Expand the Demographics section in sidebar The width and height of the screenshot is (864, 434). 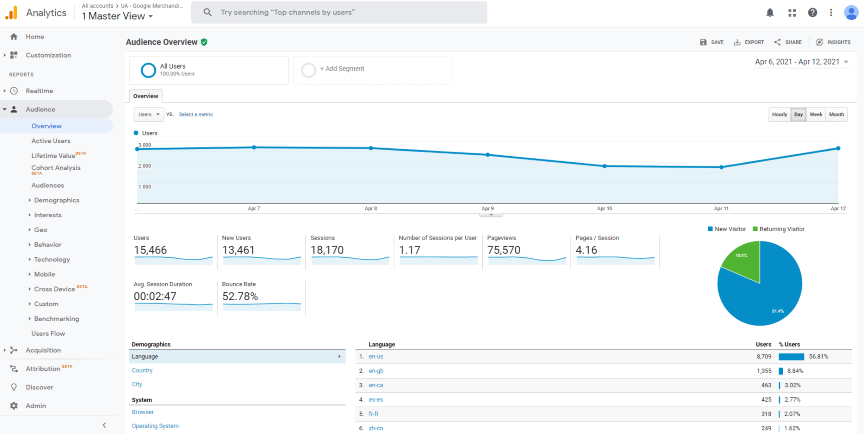(x=56, y=200)
